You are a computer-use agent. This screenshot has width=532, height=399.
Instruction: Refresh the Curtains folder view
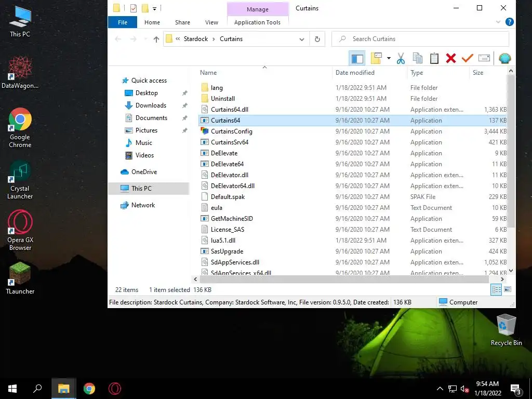click(x=317, y=39)
